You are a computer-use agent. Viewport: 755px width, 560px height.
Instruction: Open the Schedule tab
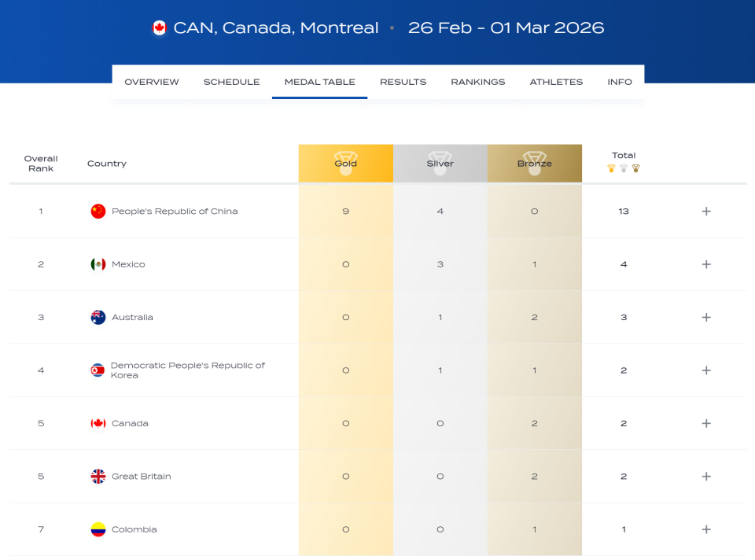pos(231,82)
